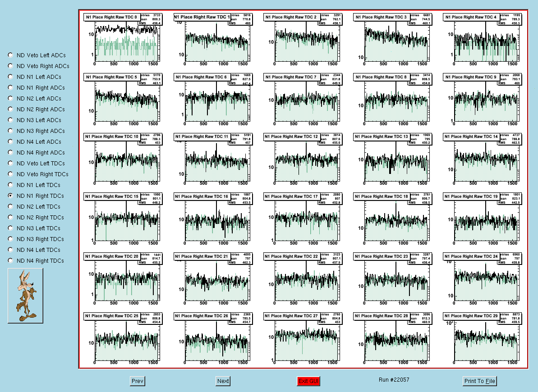538x392 pixels.
Task: Display ND N4 Right TDCs
Action: (x=11, y=260)
